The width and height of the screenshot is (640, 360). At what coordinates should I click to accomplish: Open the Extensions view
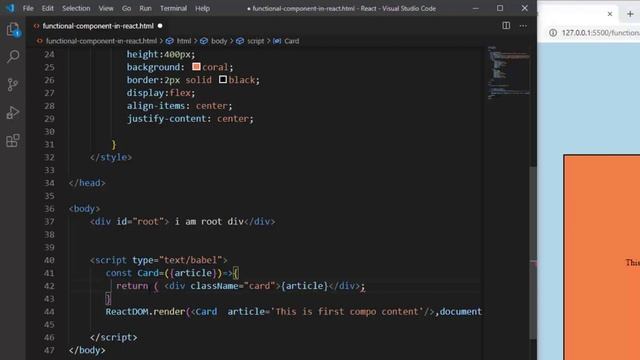point(13,140)
